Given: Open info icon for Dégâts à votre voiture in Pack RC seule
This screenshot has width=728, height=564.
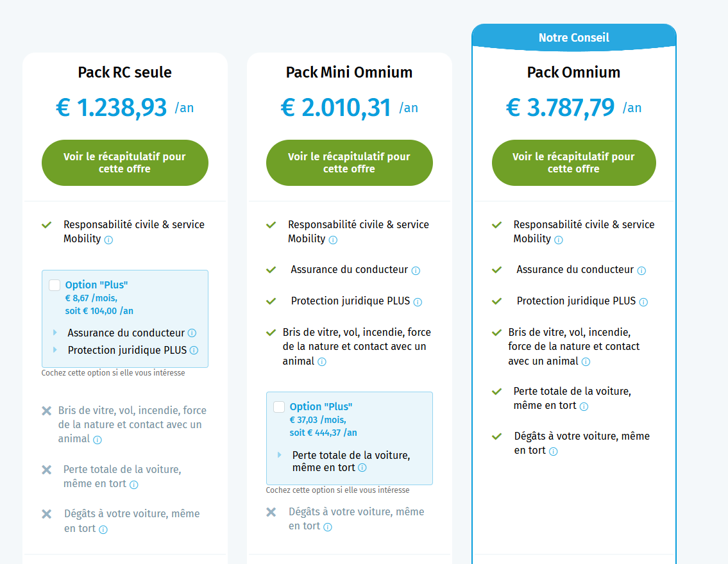Looking at the screenshot, I should click(x=103, y=529).
